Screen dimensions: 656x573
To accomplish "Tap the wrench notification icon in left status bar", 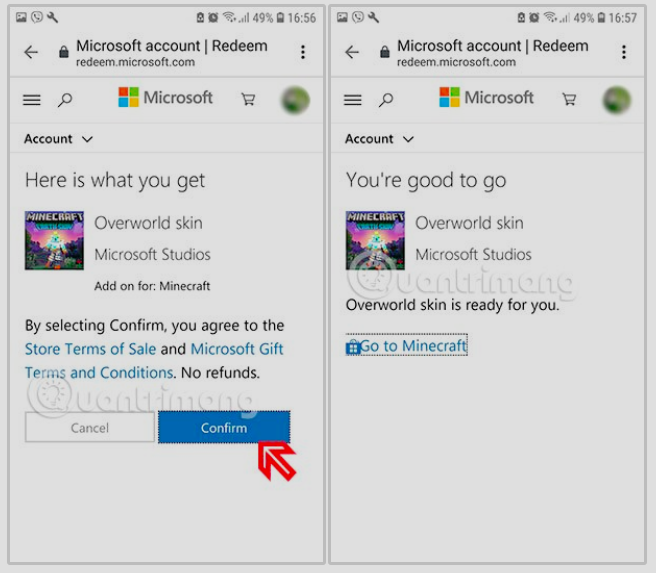I will [x=53, y=18].
